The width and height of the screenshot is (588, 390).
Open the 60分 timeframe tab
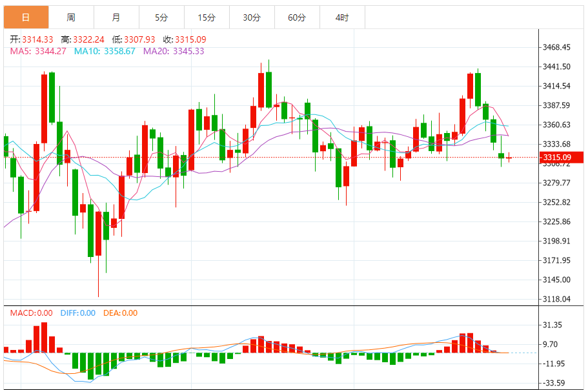pyautogui.click(x=297, y=17)
